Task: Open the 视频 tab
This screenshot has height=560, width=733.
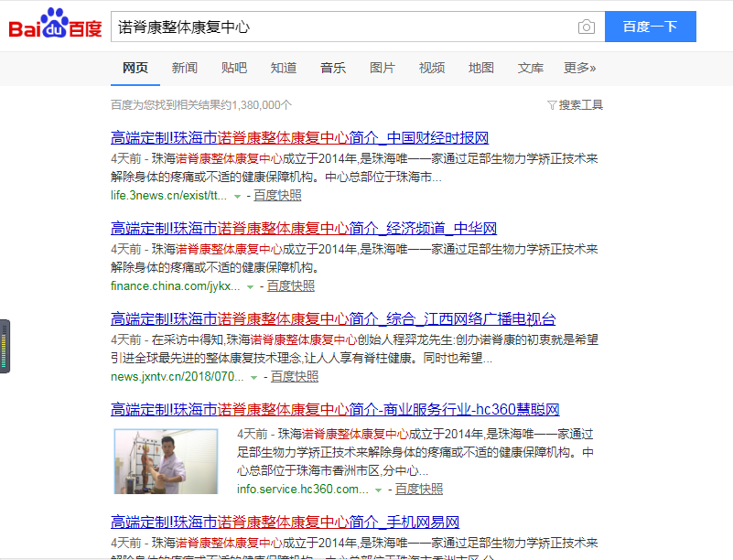Action: tap(432, 69)
